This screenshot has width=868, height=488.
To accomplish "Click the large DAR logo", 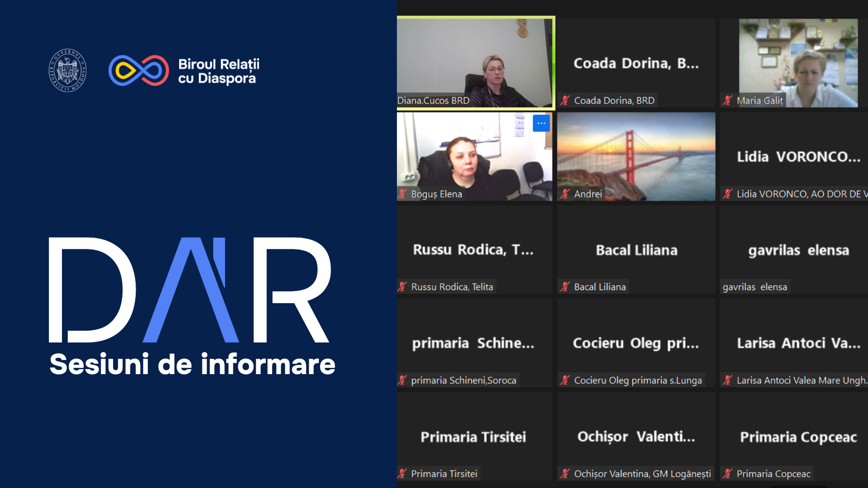I will tap(190, 290).
